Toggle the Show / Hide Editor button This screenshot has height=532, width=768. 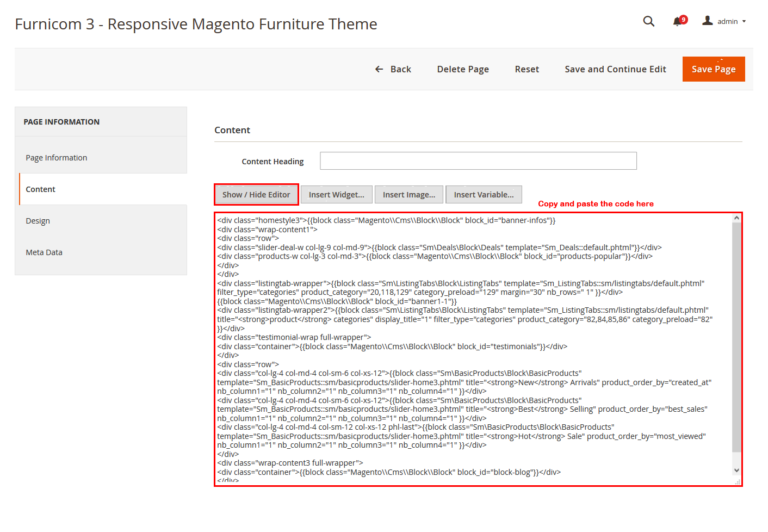pos(256,195)
